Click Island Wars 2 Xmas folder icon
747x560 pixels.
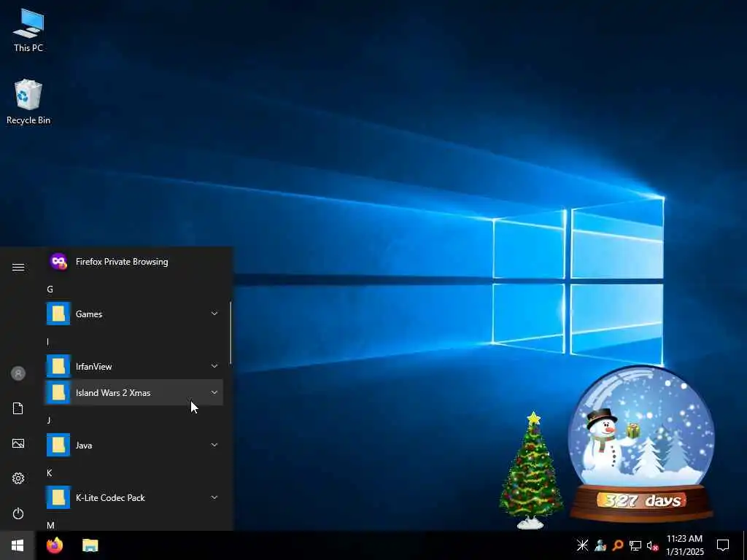58,392
